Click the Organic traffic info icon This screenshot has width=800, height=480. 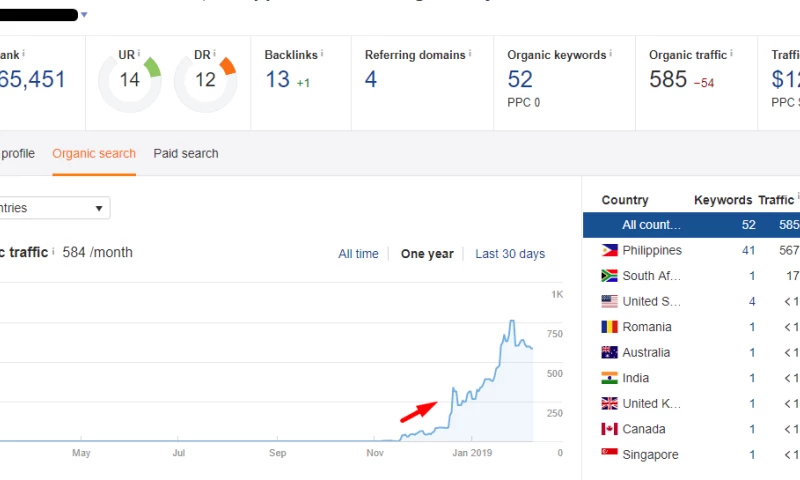click(x=732, y=54)
